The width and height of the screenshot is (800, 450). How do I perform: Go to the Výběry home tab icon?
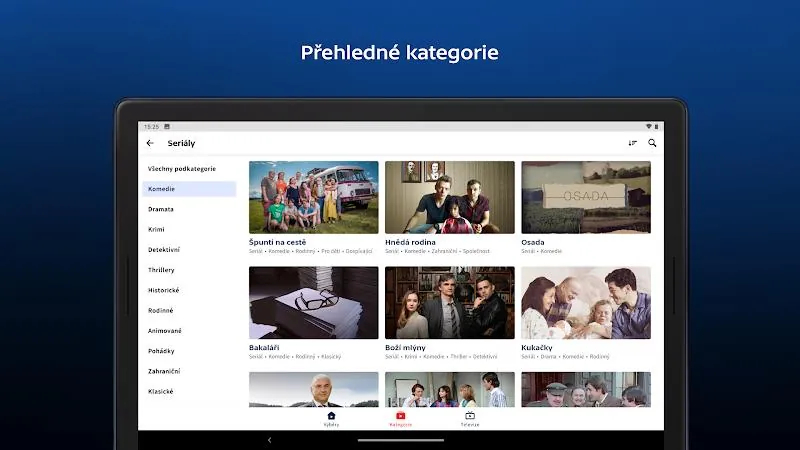click(x=331, y=416)
